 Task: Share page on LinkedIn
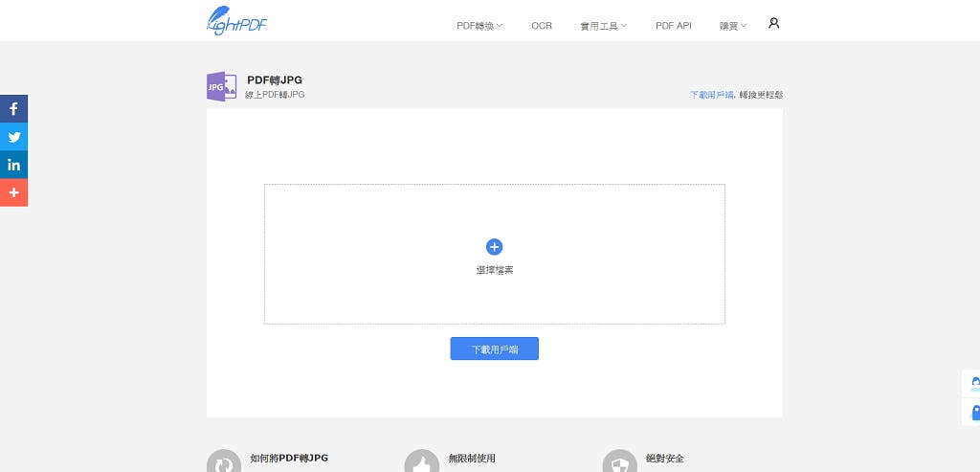click(13, 165)
